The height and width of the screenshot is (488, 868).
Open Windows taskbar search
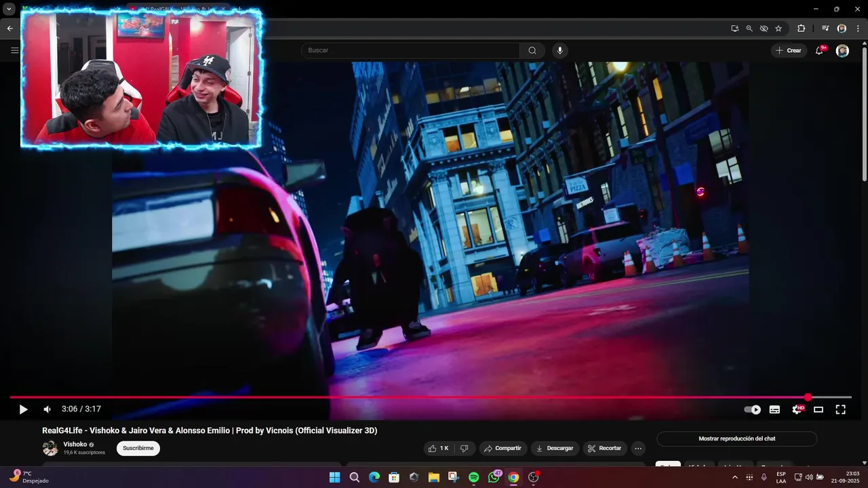click(x=354, y=477)
